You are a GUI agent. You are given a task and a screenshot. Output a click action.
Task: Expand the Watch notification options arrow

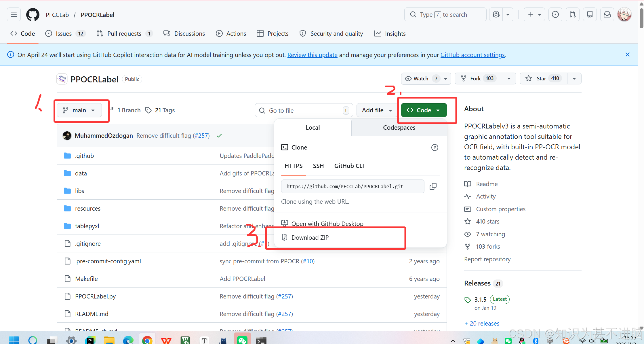446,79
